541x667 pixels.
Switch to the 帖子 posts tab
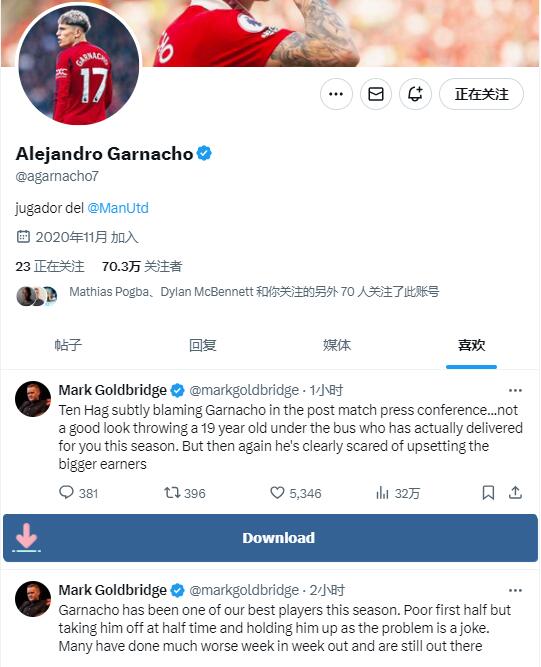click(68, 345)
